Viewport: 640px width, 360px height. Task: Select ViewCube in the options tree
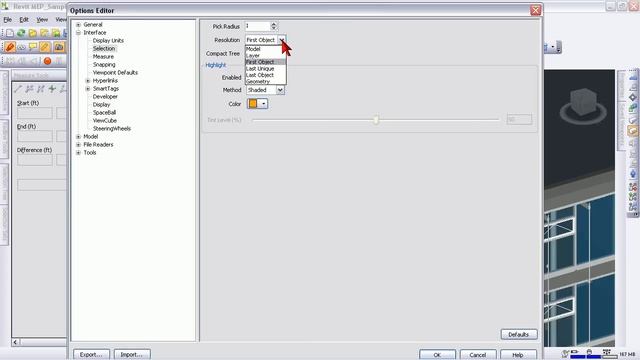click(x=105, y=121)
